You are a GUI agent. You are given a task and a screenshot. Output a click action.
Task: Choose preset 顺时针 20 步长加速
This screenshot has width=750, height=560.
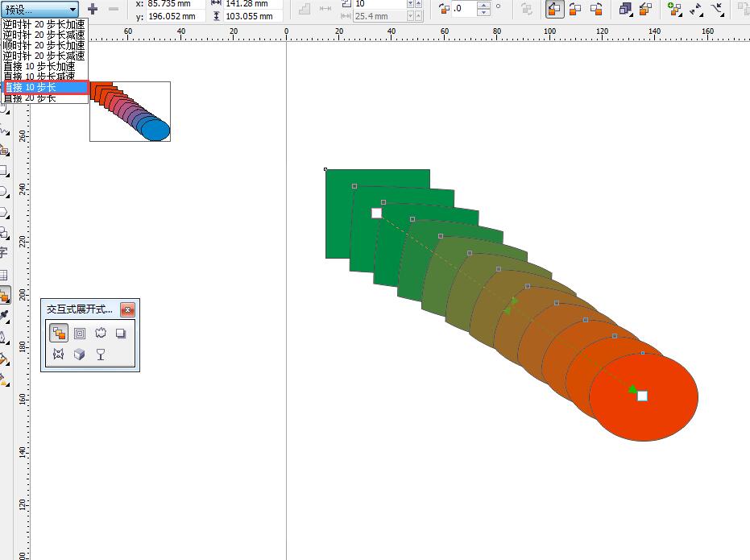[x=45, y=45]
